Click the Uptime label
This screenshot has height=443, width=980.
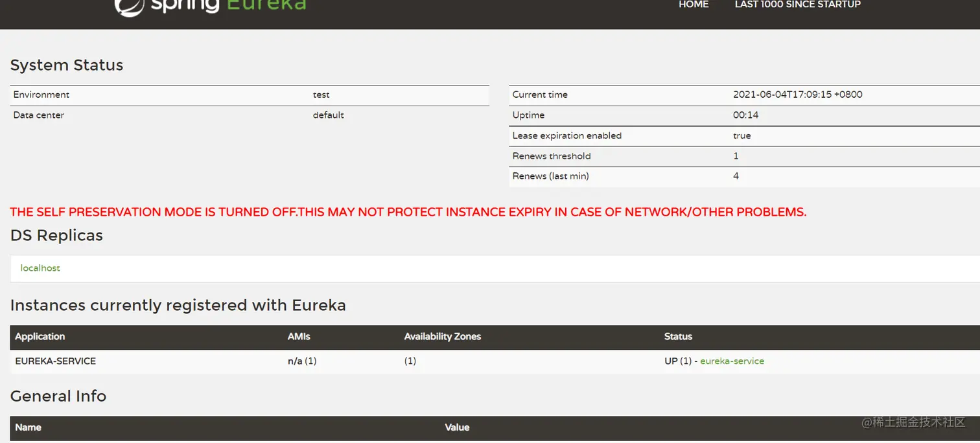[528, 115]
